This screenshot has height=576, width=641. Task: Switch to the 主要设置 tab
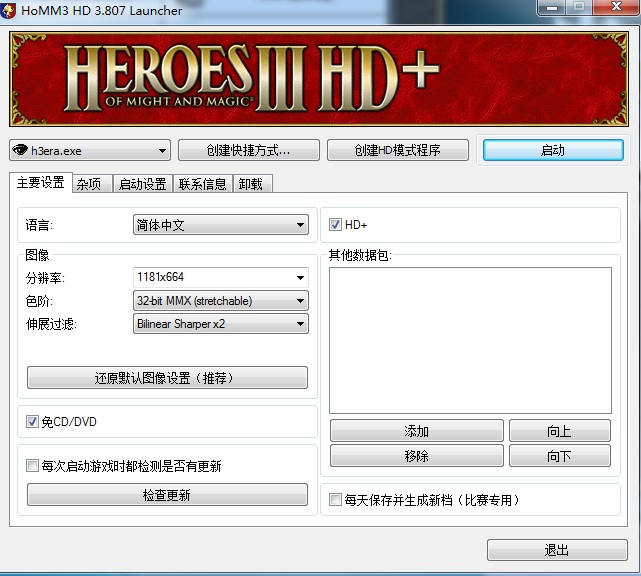coord(40,183)
